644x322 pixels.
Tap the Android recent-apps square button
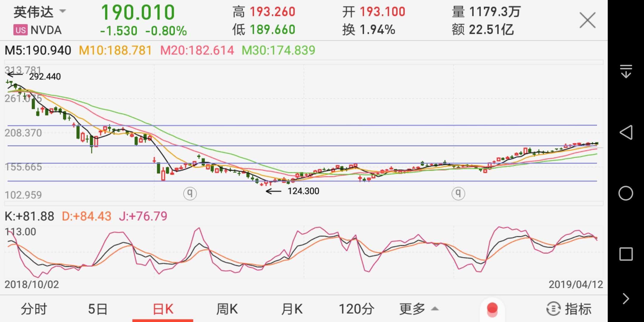pos(626,254)
